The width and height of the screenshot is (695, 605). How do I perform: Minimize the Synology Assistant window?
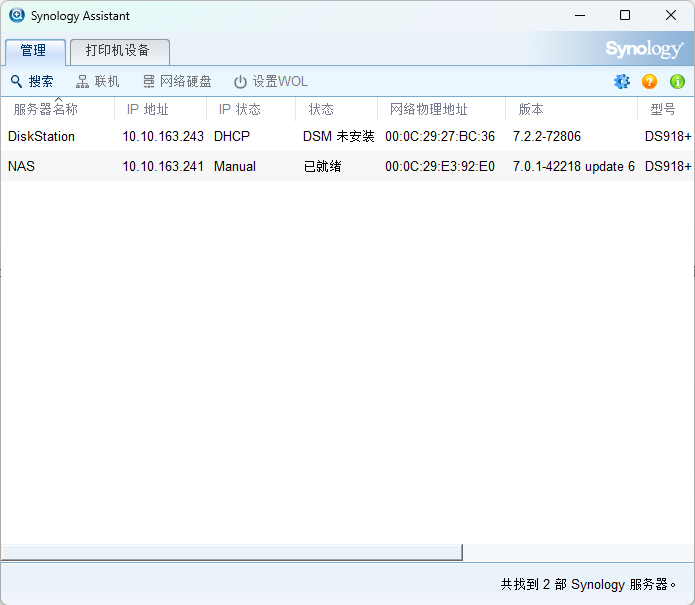580,16
